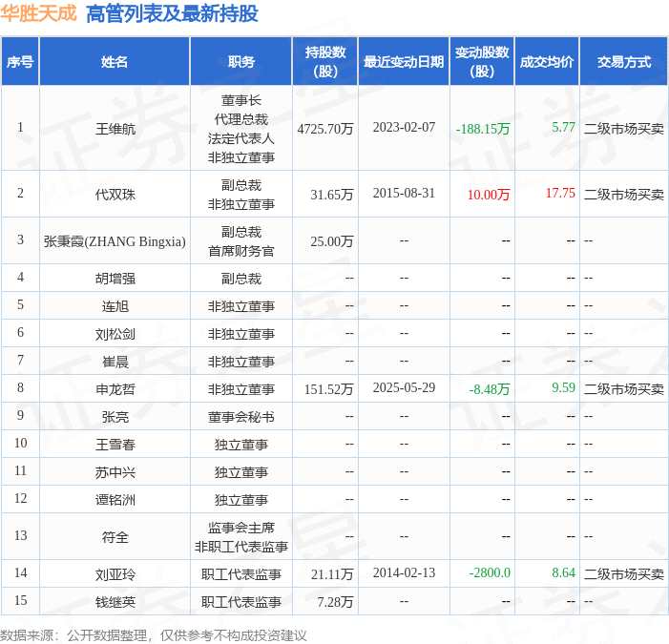This screenshot has height=644, width=669.
Task: Click 二级市场买卖 in 刘亚玲 row
Action: [624, 575]
